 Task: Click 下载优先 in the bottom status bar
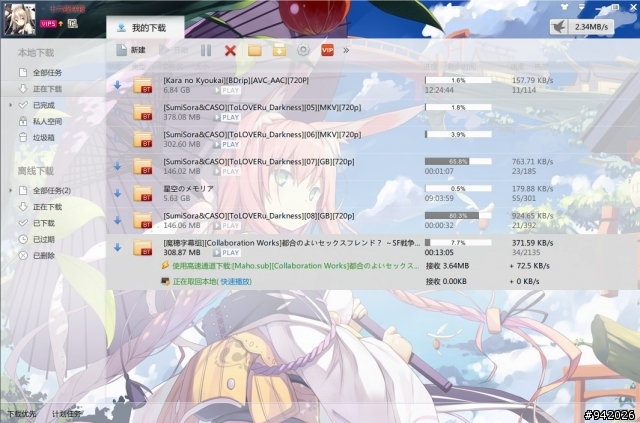(x=22, y=414)
